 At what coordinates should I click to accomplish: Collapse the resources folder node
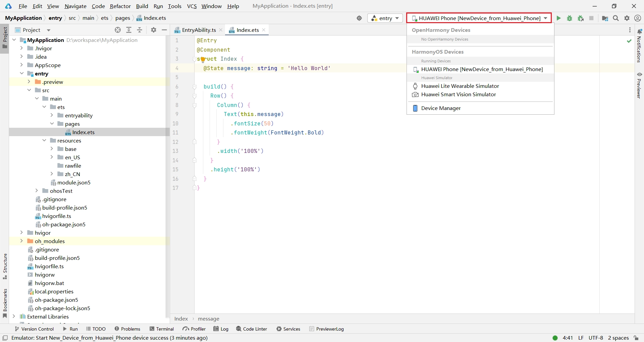point(44,140)
